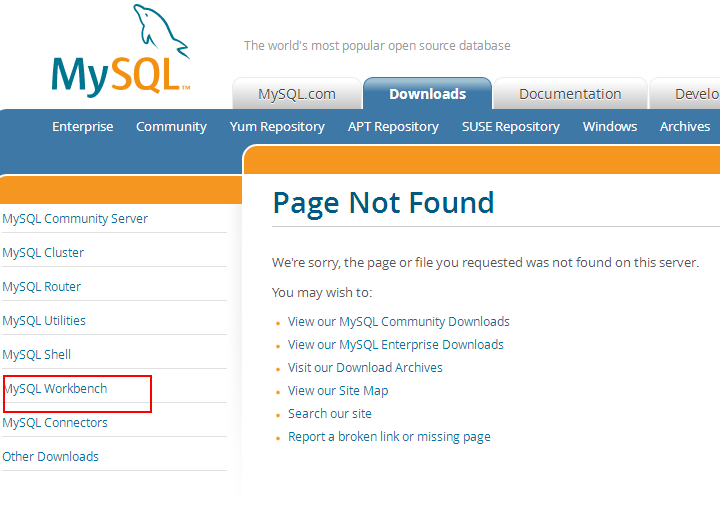This screenshot has height=511, width=720.
Task: Open the Windows downloads menu item
Action: click(610, 126)
